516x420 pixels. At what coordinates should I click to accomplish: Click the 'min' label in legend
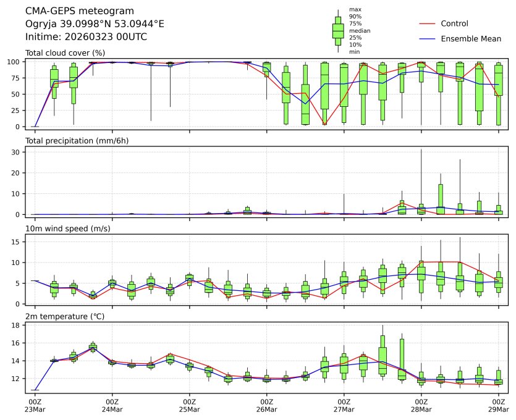click(354, 52)
